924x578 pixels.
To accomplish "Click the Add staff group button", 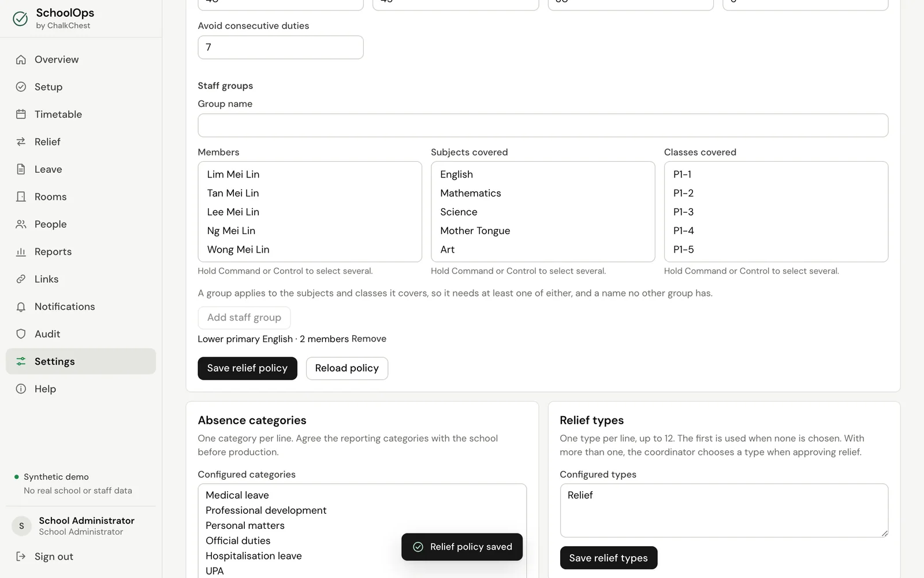I will 244,317.
